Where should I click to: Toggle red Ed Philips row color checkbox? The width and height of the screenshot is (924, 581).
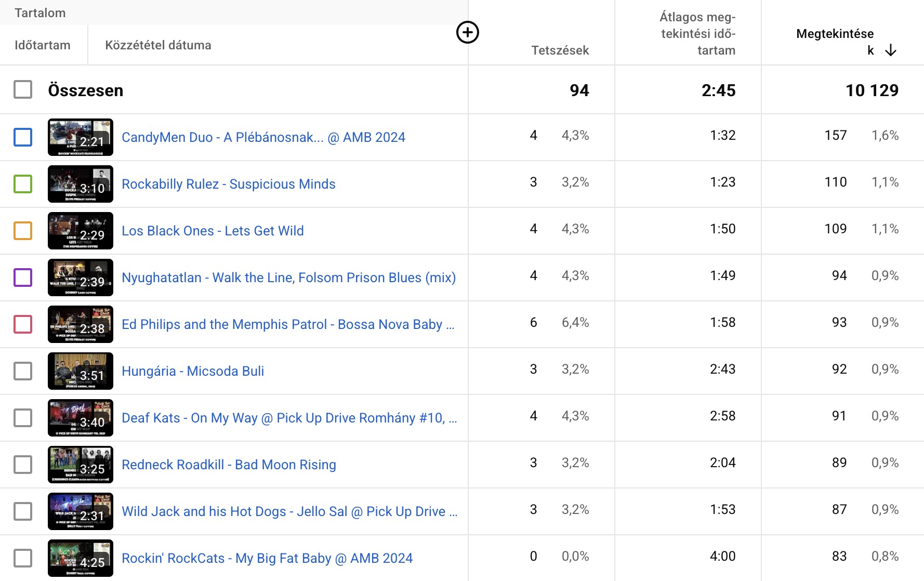(x=23, y=324)
